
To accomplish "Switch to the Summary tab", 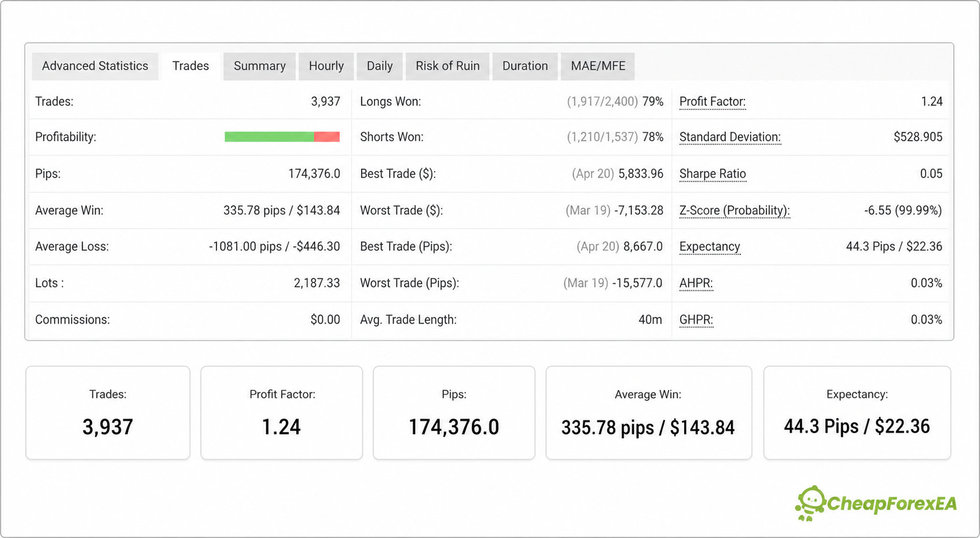I will 259,66.
